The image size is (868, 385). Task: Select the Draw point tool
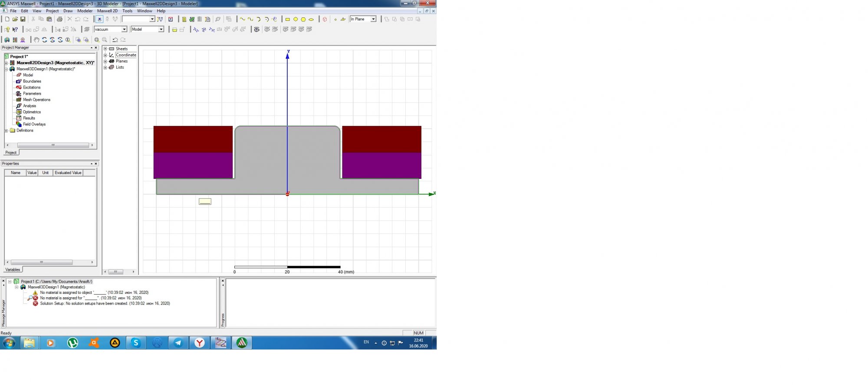(335, 19)
